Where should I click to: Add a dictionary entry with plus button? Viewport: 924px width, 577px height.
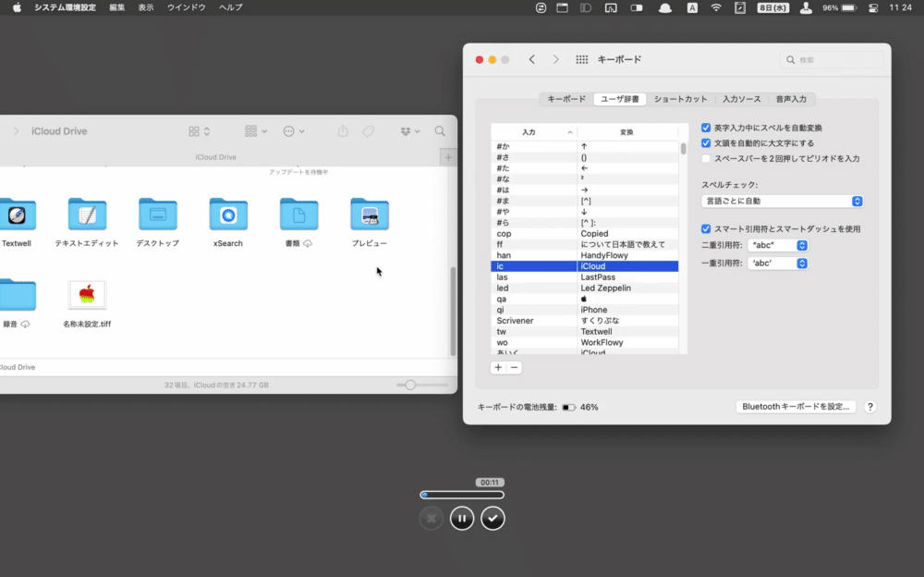(498, 367)
